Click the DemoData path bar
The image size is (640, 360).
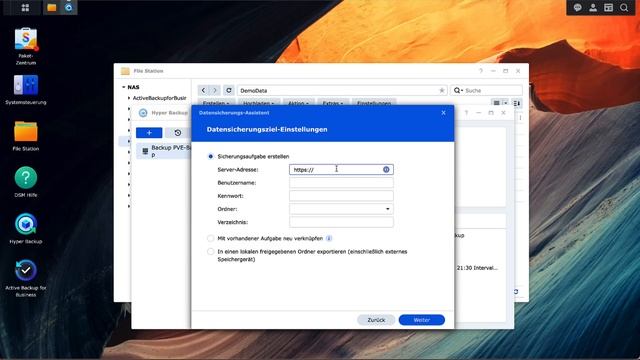(342, 90)
